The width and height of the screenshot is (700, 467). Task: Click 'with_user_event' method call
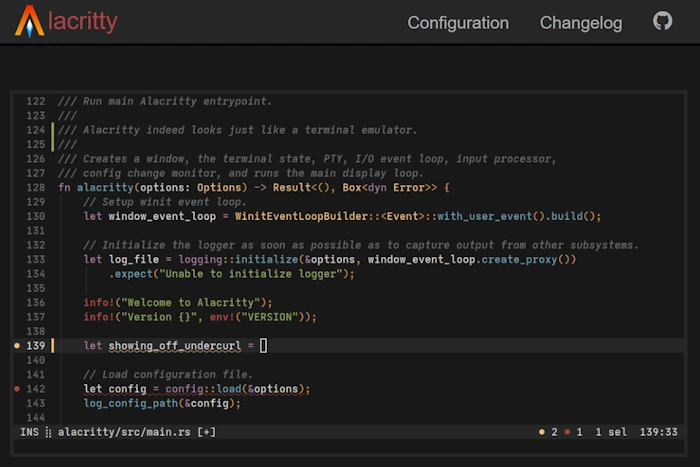click(x=484, y=217)
